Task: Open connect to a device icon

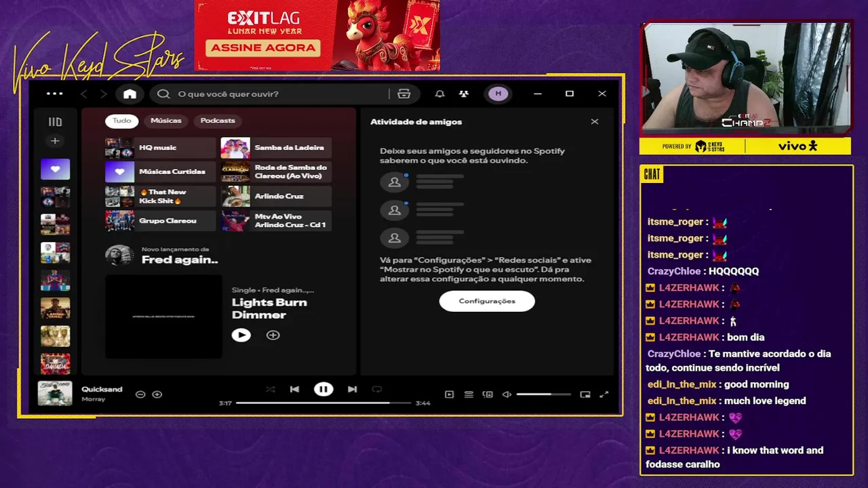Action: click(x=488, y=394)
